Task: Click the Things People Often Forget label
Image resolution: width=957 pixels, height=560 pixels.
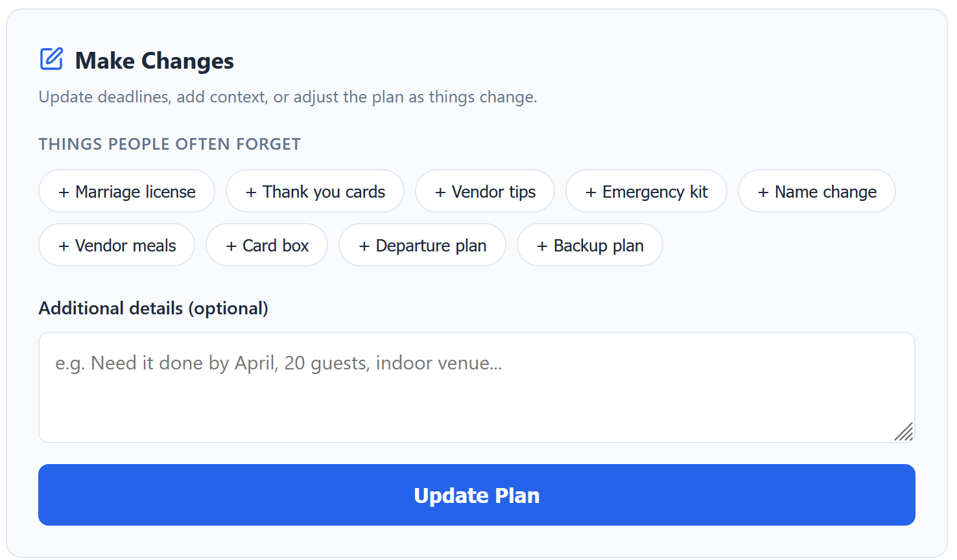Action: click(x=169, y=144)
